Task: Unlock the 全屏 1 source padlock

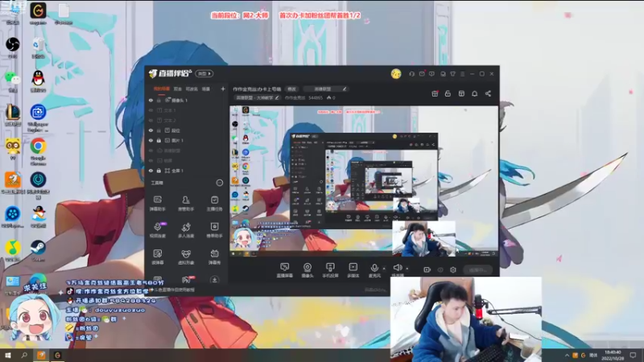Action: click(159, 171)
